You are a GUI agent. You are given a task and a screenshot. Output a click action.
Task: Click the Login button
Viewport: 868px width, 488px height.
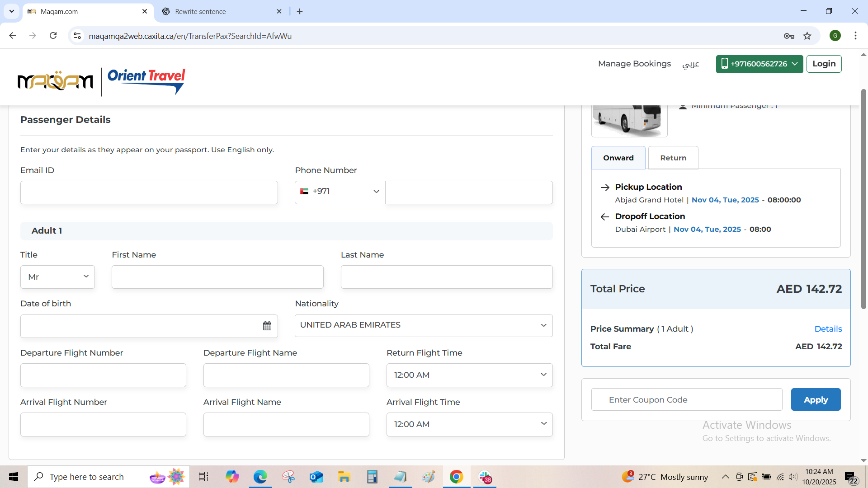tap(823, 64)
